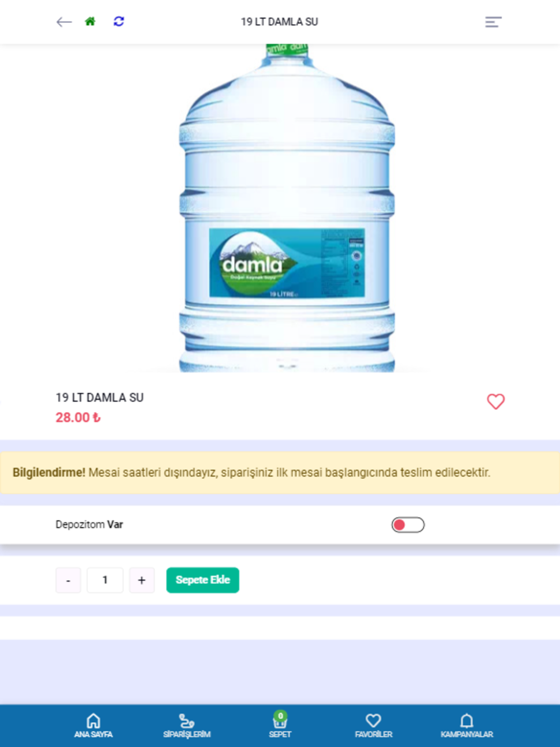The width and height of the screenshot is (560, 747).
Task: Add product to favorites with heart icon
Action: (496, 401)
